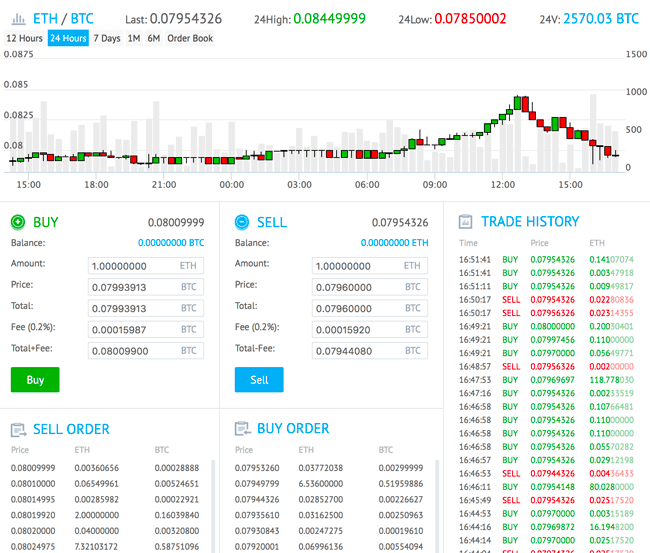
Task: Click the 0.07954326 bid price in Sell header
Action: pos(400,223)
